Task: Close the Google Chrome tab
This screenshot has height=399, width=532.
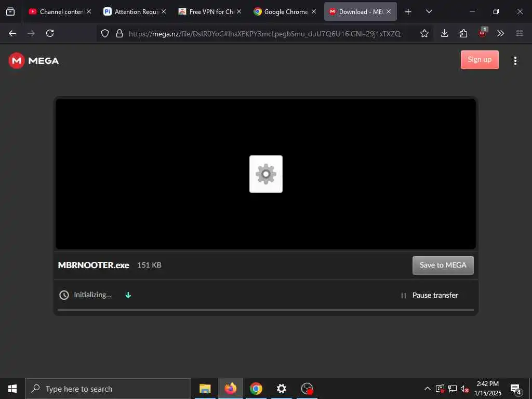Action: 314,11
